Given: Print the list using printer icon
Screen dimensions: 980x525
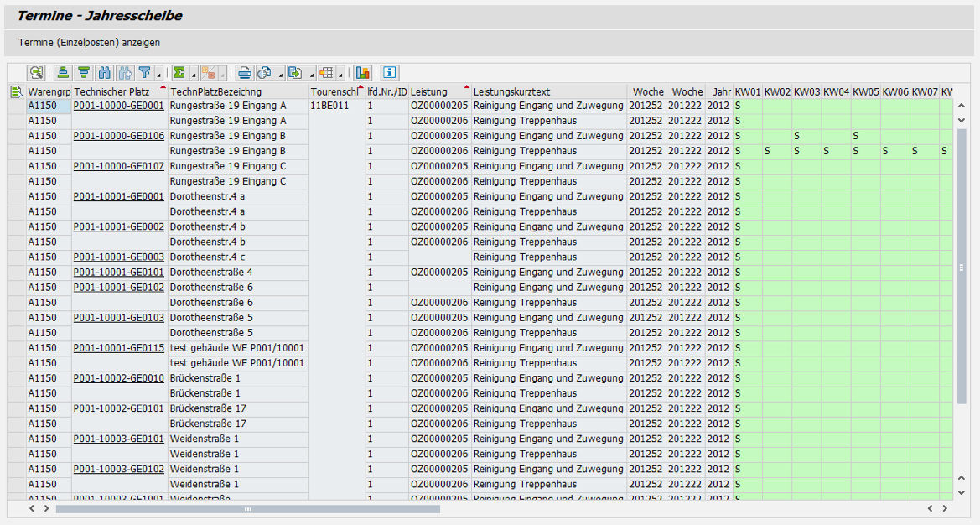Looking at the screenshot, I should click(244, 73).
